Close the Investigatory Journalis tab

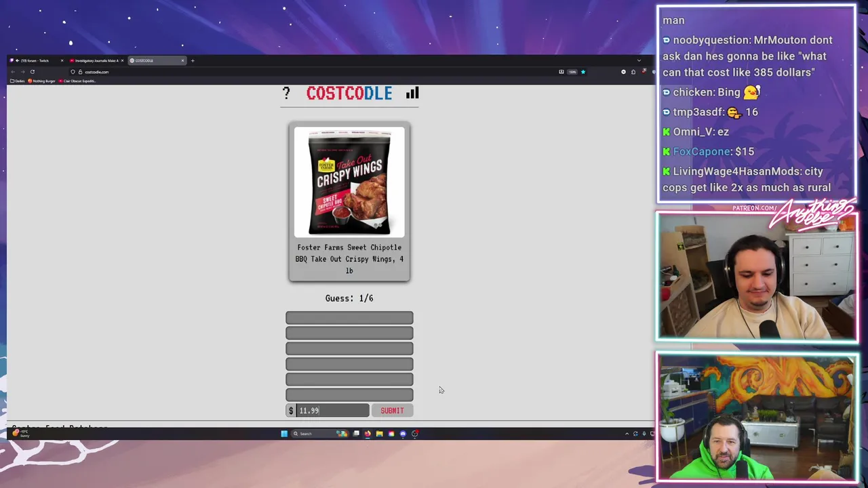[x=122, y=60]
